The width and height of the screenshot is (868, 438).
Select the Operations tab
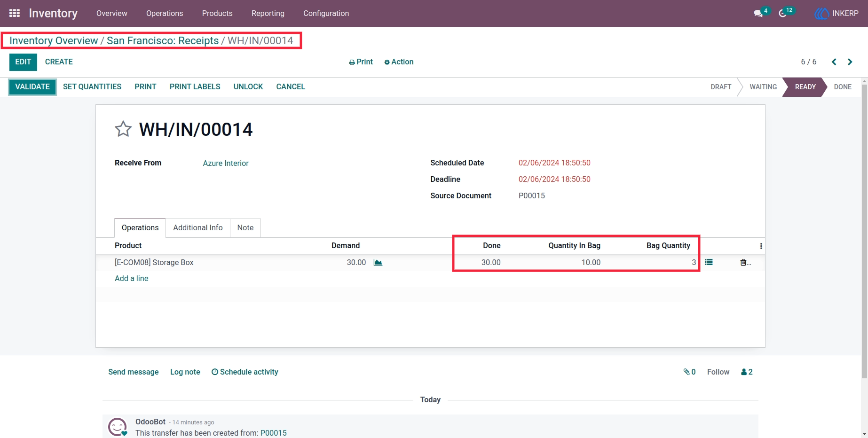tap(140, 227)
